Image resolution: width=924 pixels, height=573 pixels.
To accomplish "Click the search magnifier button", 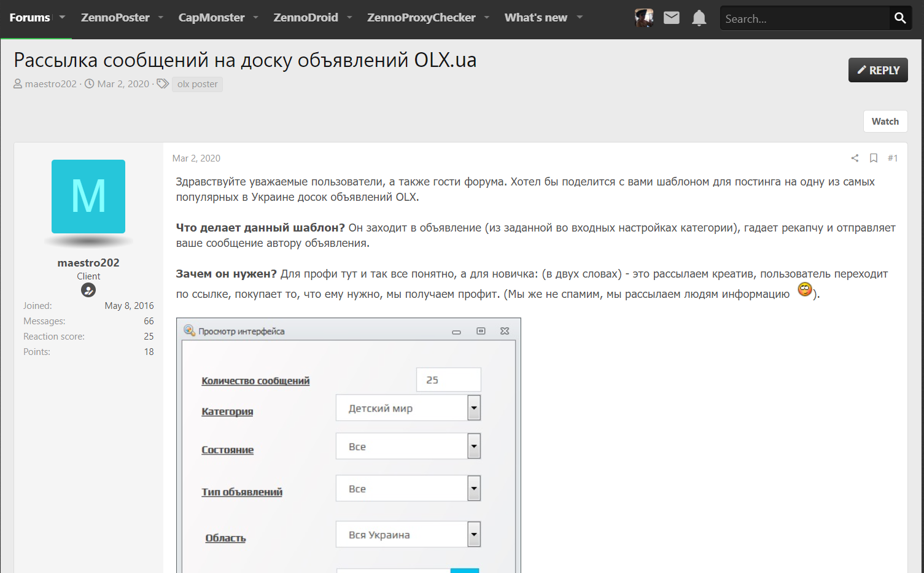I will click(900, 18).
